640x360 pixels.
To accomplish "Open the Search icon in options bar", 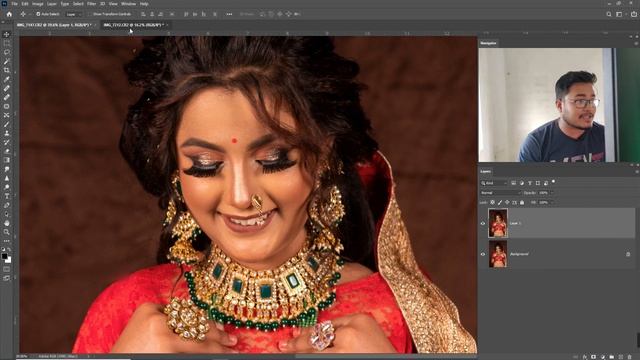I will pyautogui.click(x=609, y=14).
